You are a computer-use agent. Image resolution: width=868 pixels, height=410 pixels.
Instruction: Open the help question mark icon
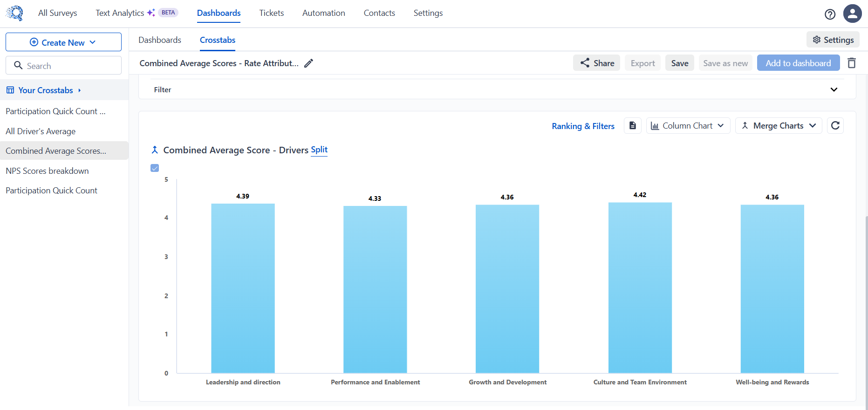[830, 14]
